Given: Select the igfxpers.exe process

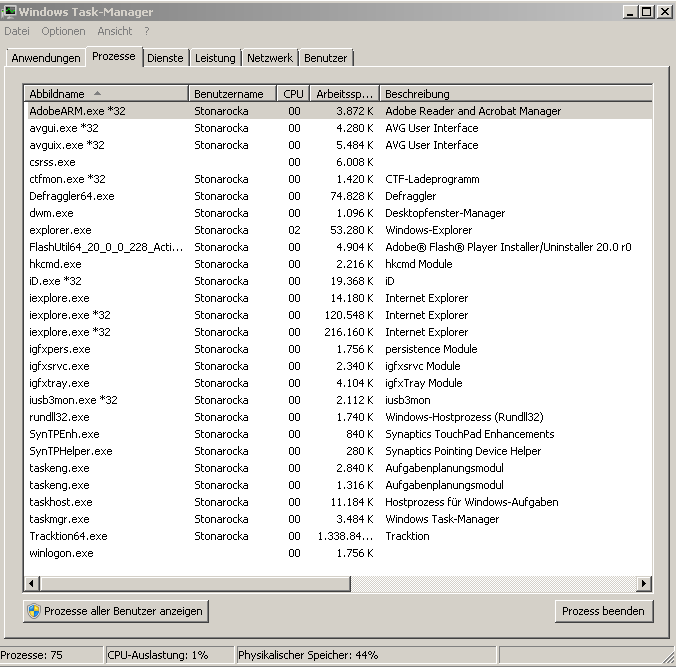Looking at the screenshot, I should (x=338, y=349).
